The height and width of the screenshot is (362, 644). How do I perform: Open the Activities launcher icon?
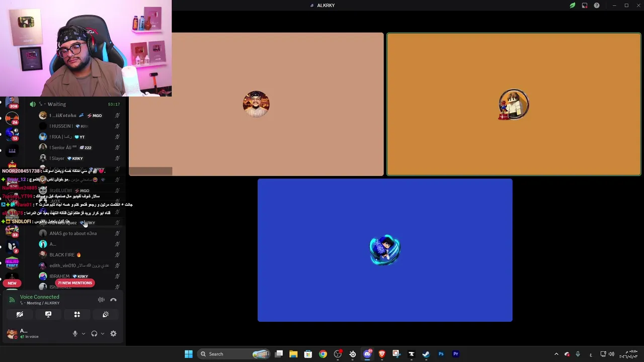click(x=77, y=314)
